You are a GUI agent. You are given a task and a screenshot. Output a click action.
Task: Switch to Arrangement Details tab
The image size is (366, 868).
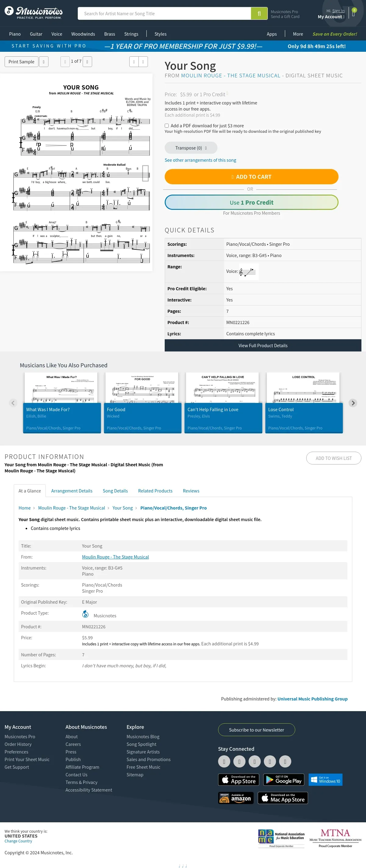click(x=72, y=491)
